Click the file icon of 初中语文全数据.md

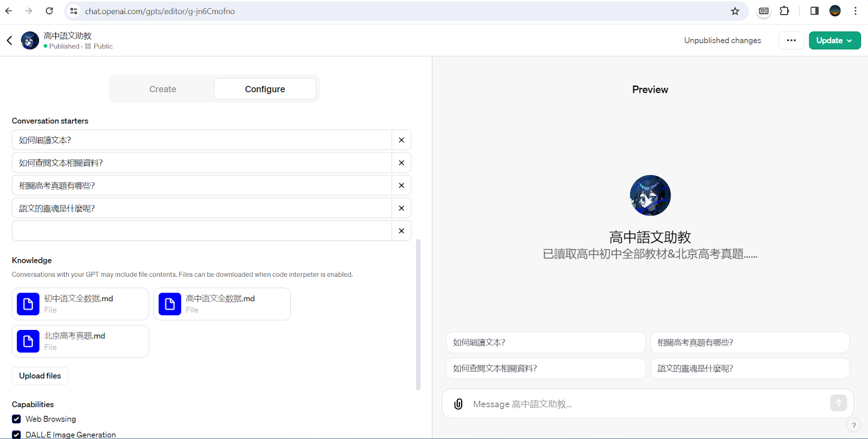click(28, 304)
